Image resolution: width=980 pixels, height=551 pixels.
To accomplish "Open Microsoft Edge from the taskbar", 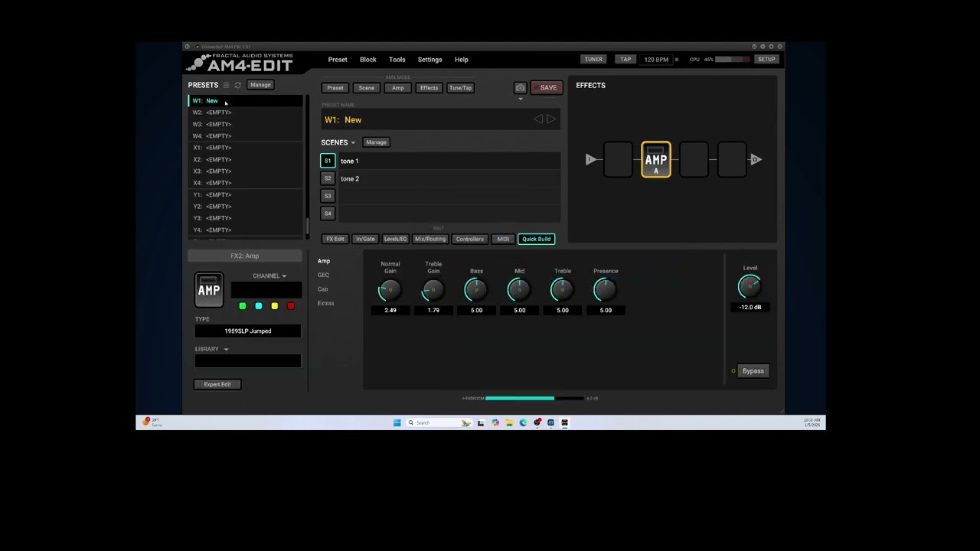I will [x=524, y=422].
